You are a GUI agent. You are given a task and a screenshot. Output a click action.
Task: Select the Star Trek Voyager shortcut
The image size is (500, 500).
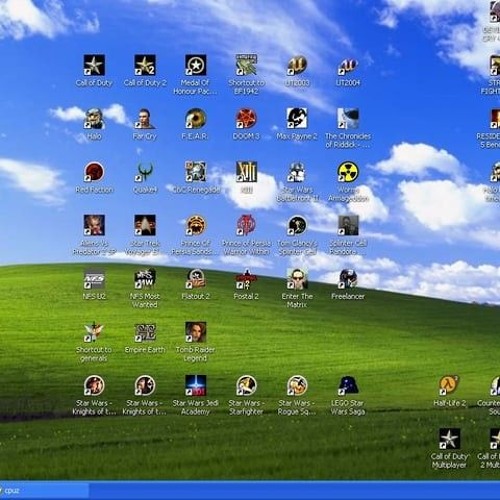pos(145,225)
